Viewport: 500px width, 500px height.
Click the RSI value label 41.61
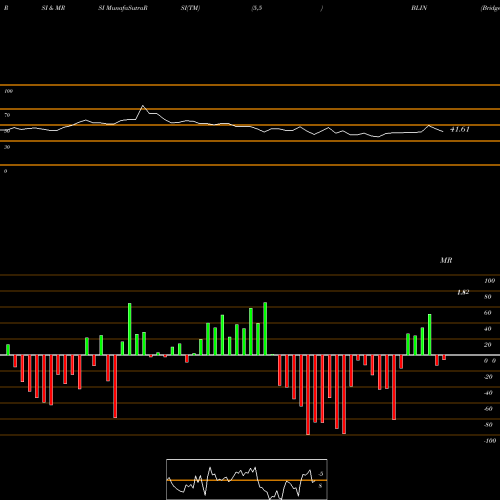tap(460, 129)
